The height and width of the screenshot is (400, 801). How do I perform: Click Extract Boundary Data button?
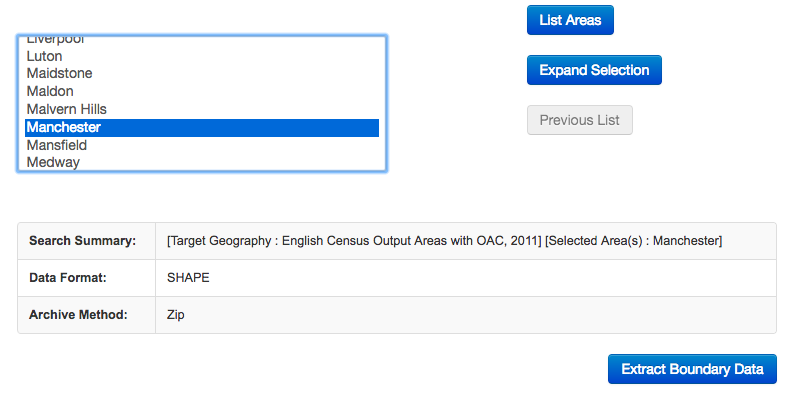[692, 369]
